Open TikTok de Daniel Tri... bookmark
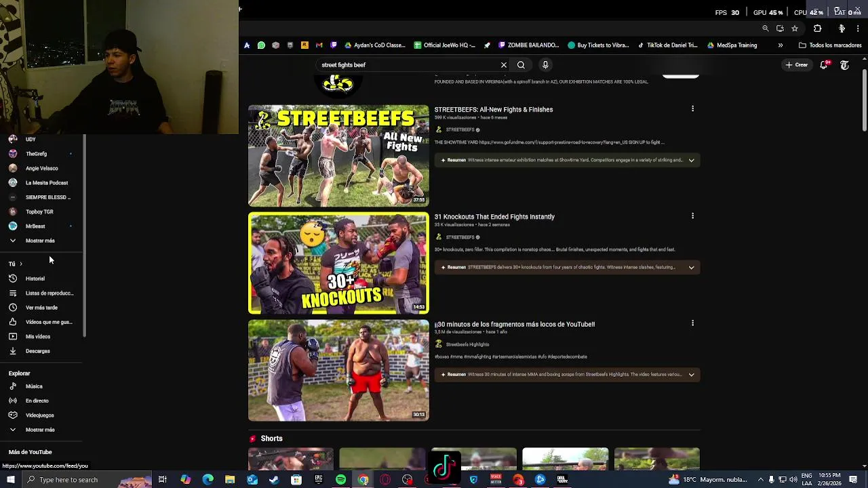This screenshot has height=488, width=868. pos(667,45)
